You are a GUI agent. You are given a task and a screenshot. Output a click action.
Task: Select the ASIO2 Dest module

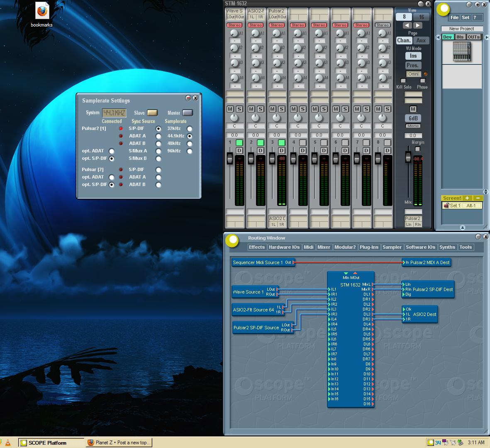tap(420, 314)
